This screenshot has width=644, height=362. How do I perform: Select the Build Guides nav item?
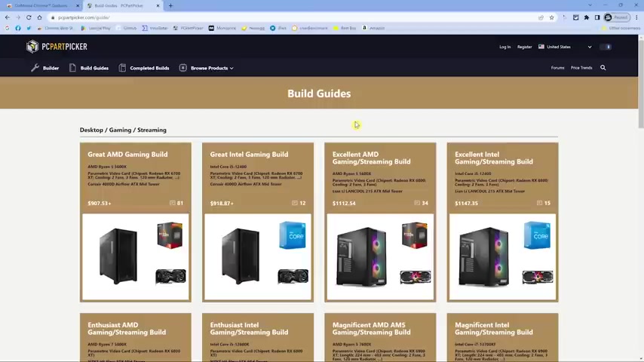pos(89,68)
